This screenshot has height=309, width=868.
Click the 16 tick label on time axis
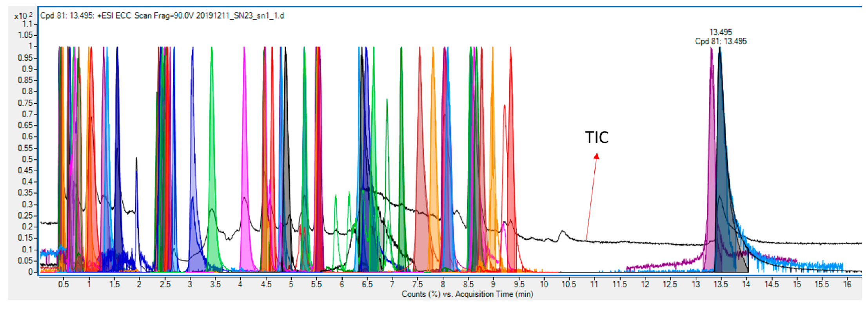pos(847,284)
